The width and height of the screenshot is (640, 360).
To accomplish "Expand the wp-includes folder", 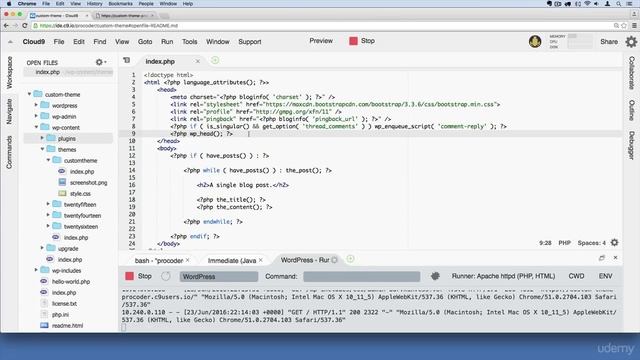I will pyautogui.click(x=36, y=270).
